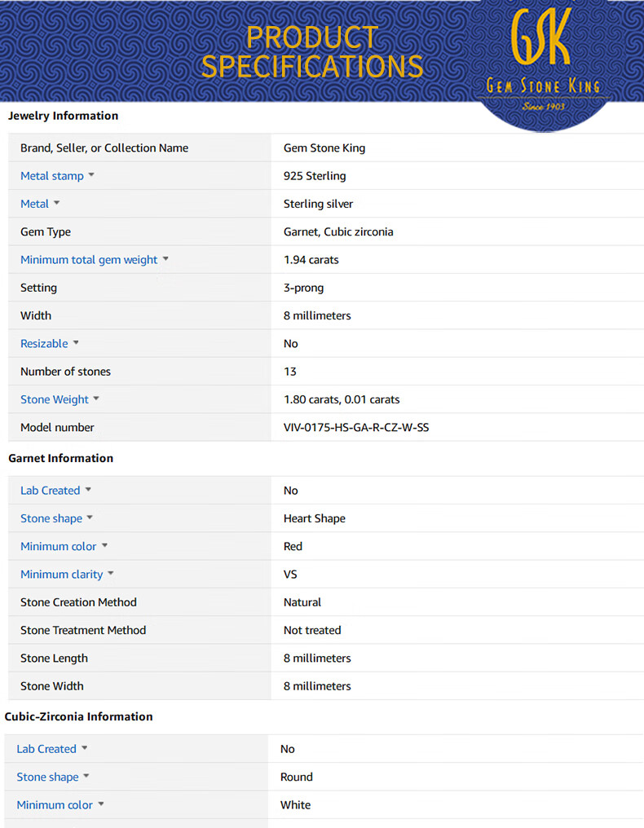Open Minimum color link in Garnet section
This screenshot has height=828, width=644.
click(58, 547)
